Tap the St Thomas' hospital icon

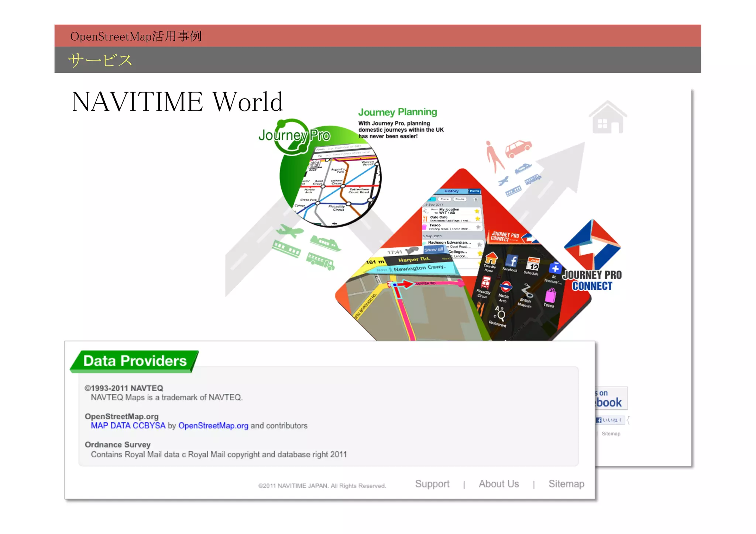(555, 268)
